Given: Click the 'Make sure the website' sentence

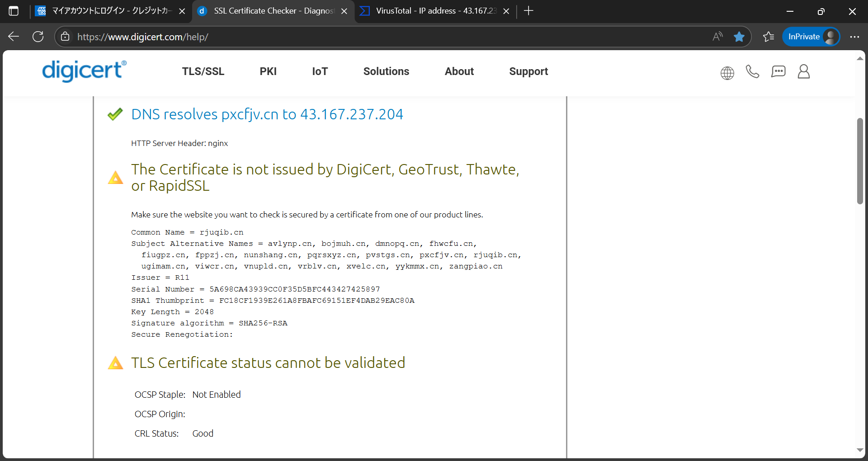Looking at the screenshot, I should tap(307, 215).
